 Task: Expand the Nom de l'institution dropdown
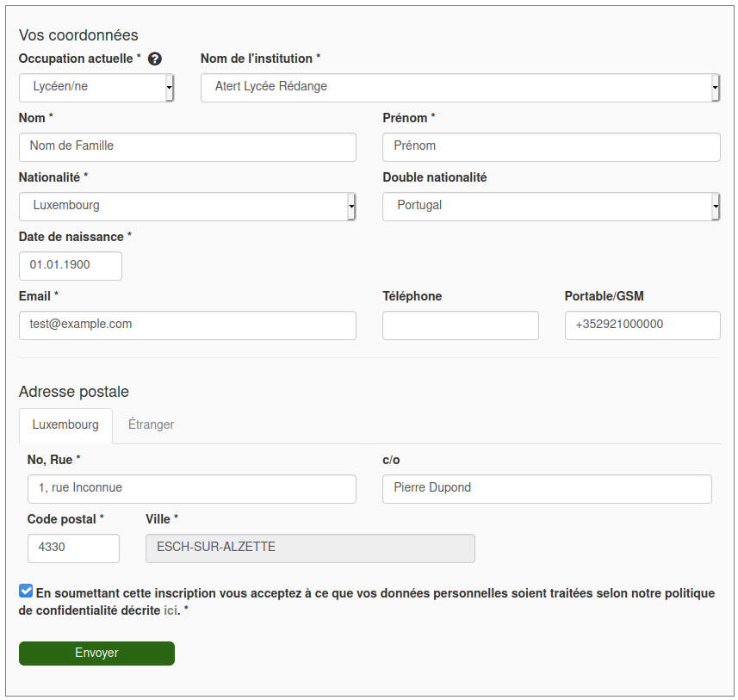[461, 88]
